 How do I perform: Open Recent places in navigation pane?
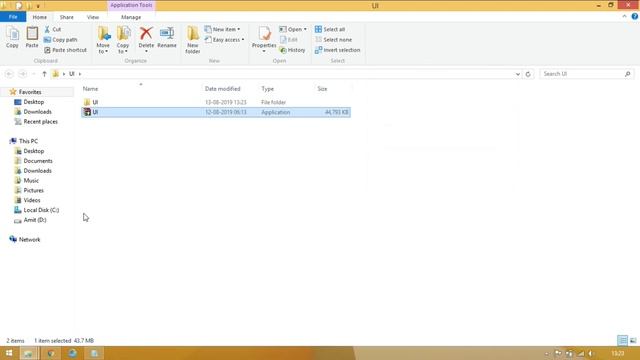pos(40,122)
